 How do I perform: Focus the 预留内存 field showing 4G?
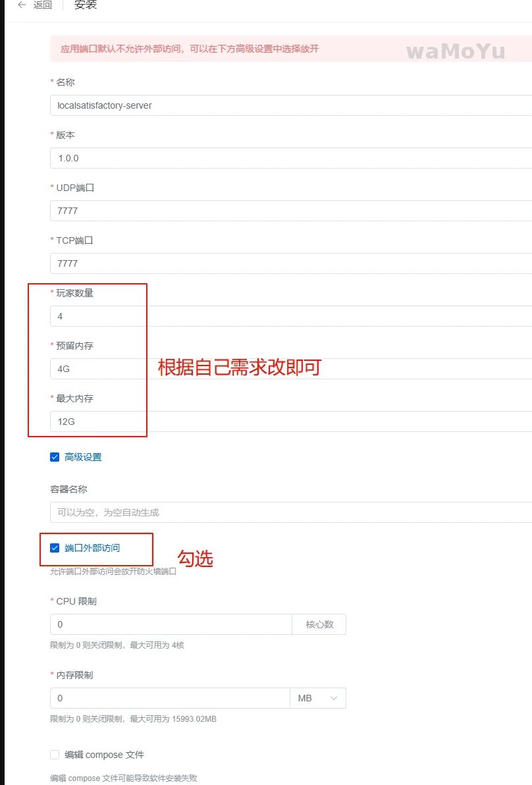[x=290, y=369]
